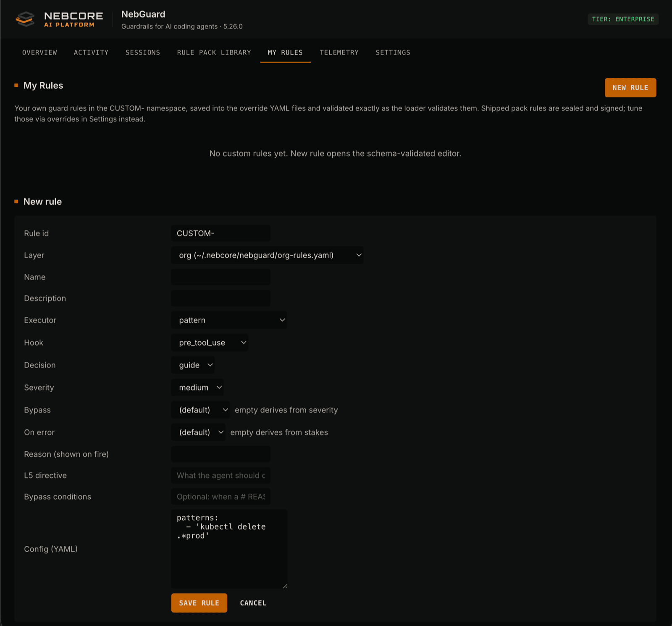Select the My Rules tab
The height and width of the screenshot is (626, 672).
(285, 52)
